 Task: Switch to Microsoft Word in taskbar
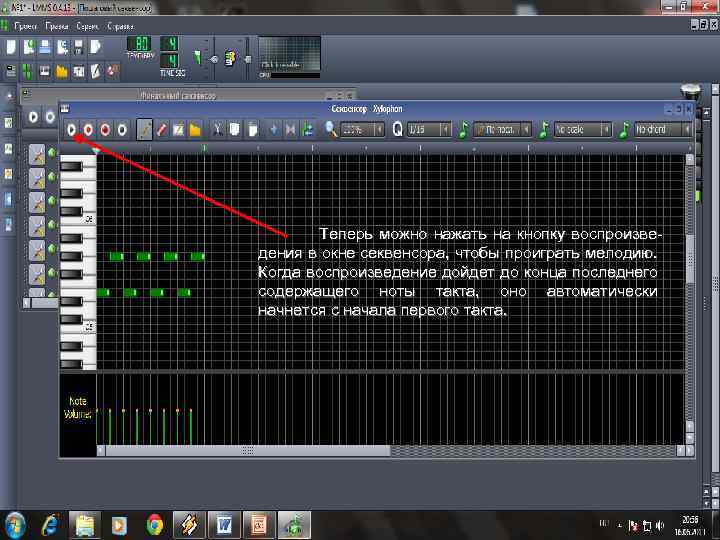[x=225, y=525]
